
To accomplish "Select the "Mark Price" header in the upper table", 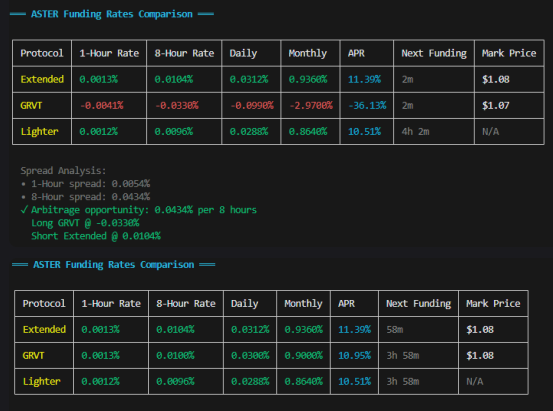I will [509, 53].
